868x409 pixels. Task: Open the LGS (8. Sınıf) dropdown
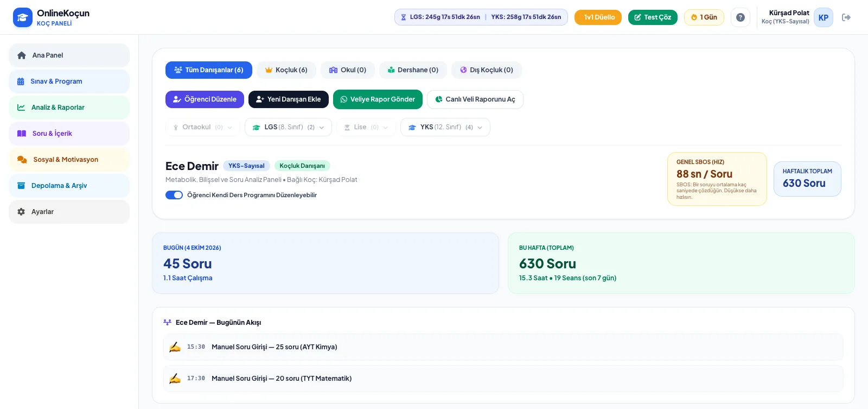pyautogui.click(x=288, y=127)
